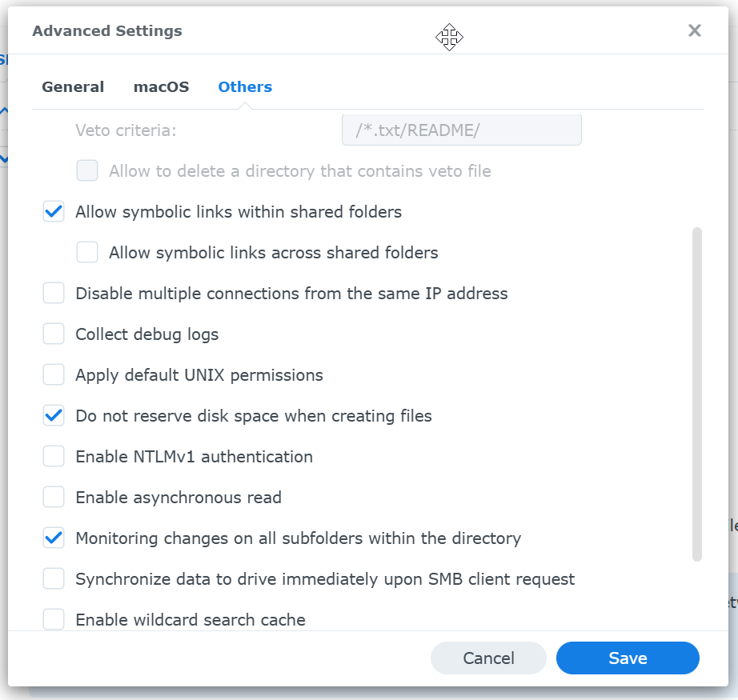Check the Collect debug logs checkbox

(x=54, y=334)
